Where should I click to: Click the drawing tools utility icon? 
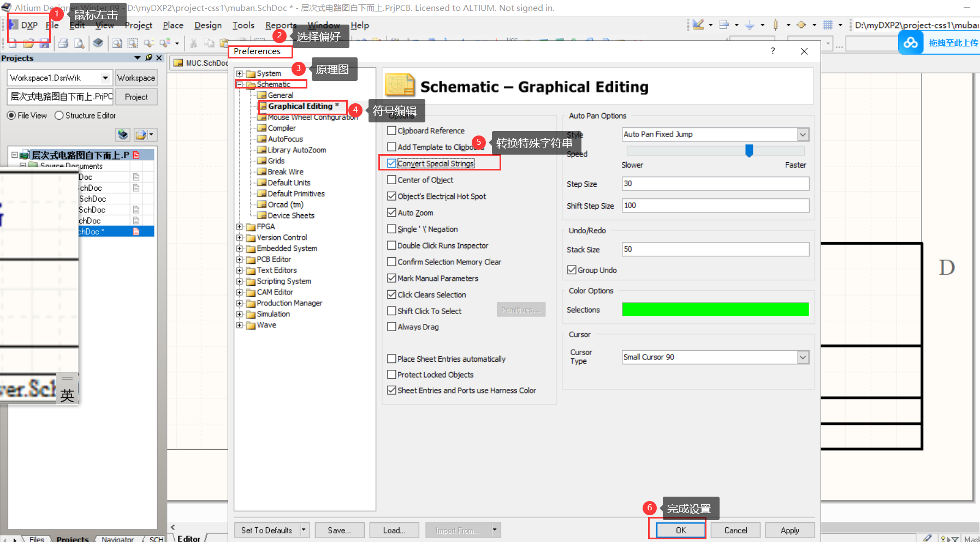[x=698, y=25]
